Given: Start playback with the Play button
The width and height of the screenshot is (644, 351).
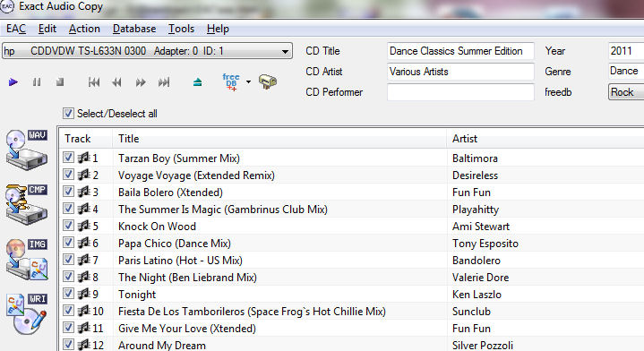Looking at the screenshot, I should click(x=13, y=82).
